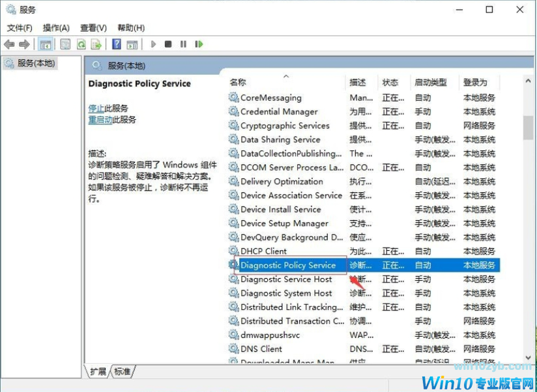Click the 名称 column header to reverse sorting
The height and width of the screenshot is (392, 537).
click(239, 82)
